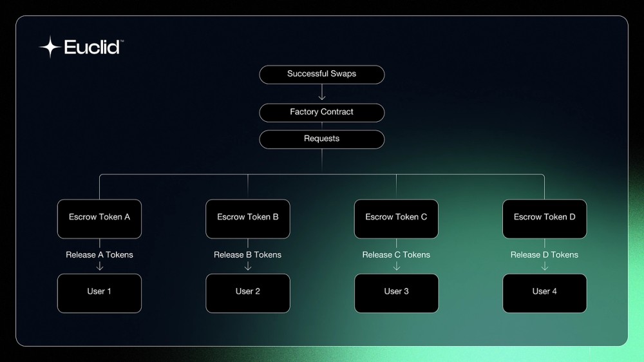Click the Release A Tokens label
644x362 pixels.
99,255
